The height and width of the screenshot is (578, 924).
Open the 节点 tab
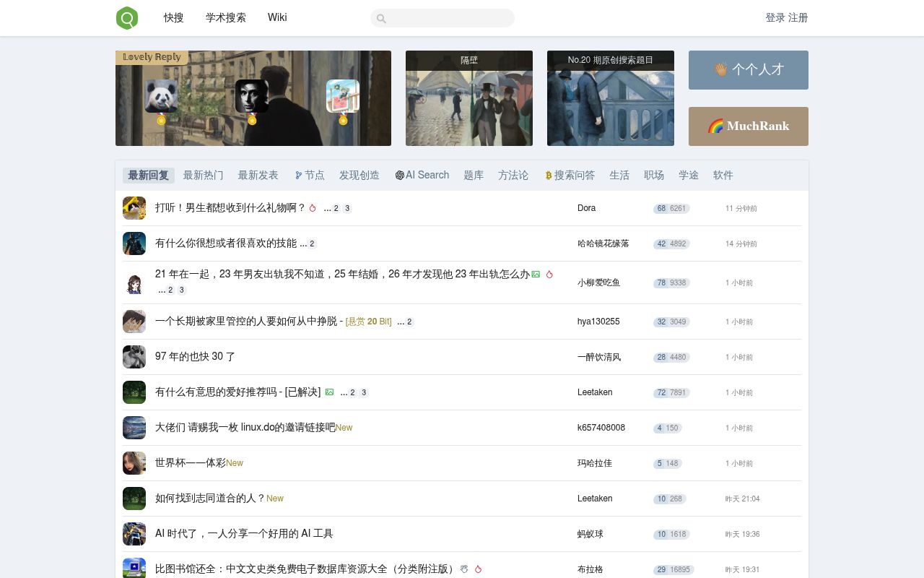point(310,176)
